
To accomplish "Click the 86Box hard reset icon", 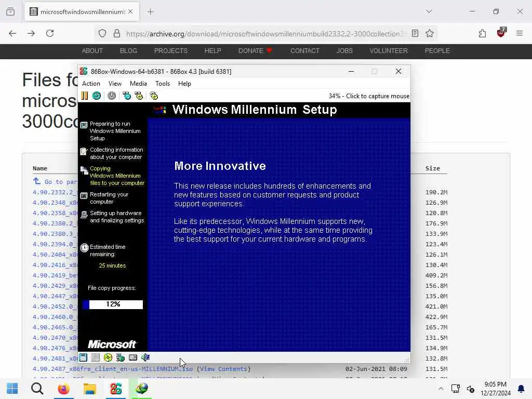I will point(97,96).
